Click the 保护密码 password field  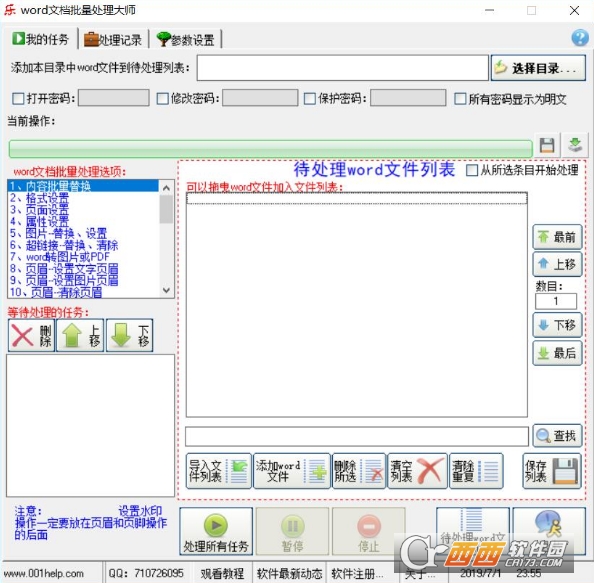point(408,98)
